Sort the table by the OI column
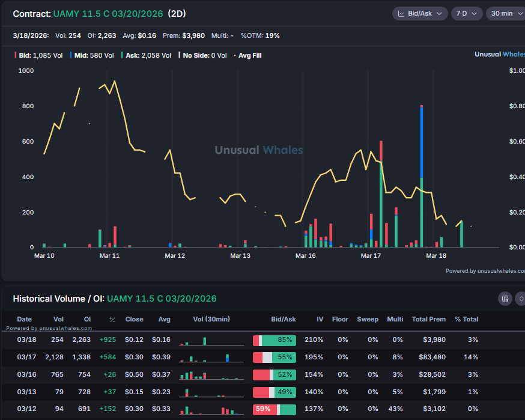 pyautogui.click(x=87, y=319)
